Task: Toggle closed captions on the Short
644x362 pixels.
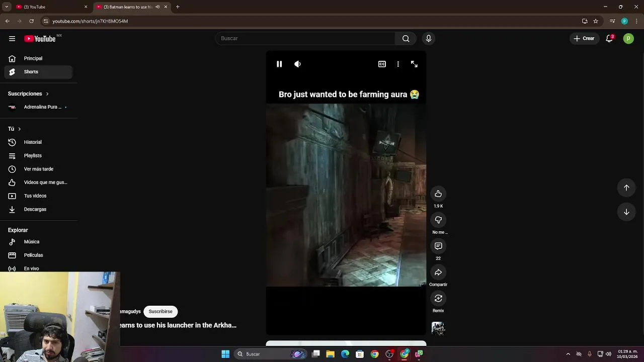Action: tap(382, 64)
